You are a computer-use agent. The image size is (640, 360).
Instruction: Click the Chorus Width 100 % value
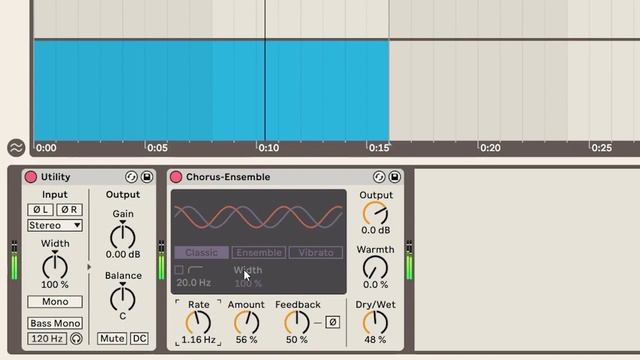[x=248, y=283]
